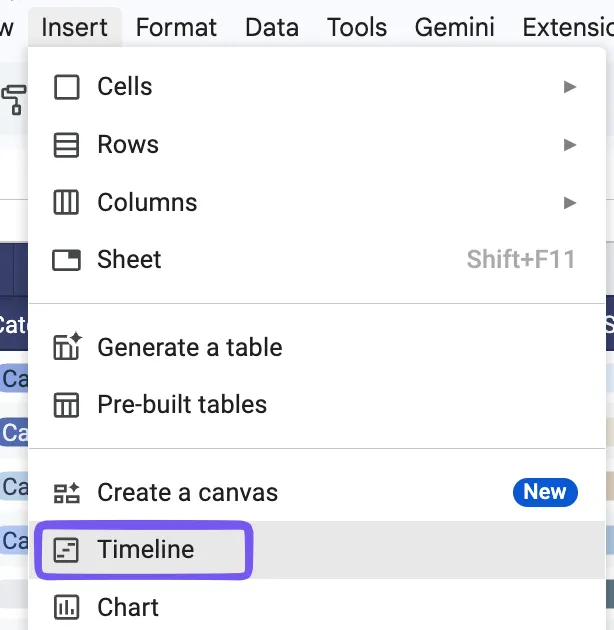Click the Rows icon in Insert menu
Image resolution: width=614 pixels, height=630 pixels.
(66, 145)
